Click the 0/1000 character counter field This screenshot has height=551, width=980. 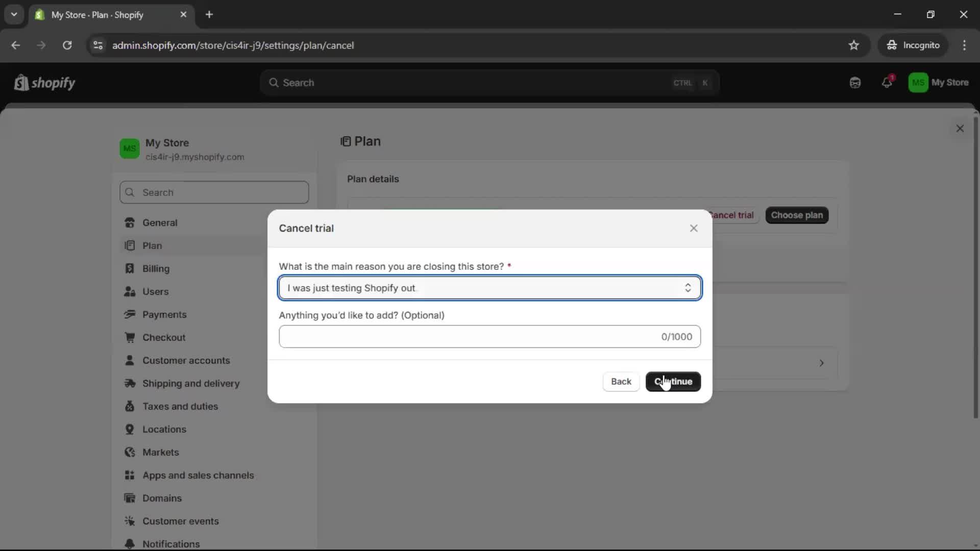tap(676, 336)
